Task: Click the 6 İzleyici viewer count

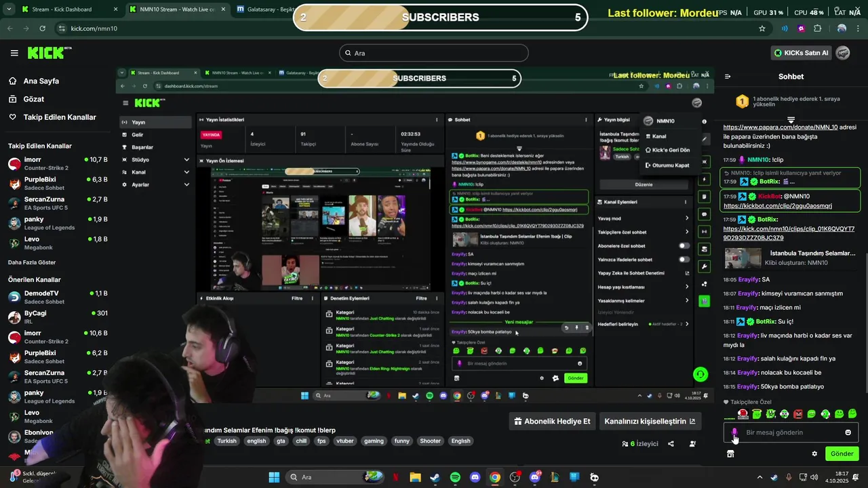Action: coord(639,444)
